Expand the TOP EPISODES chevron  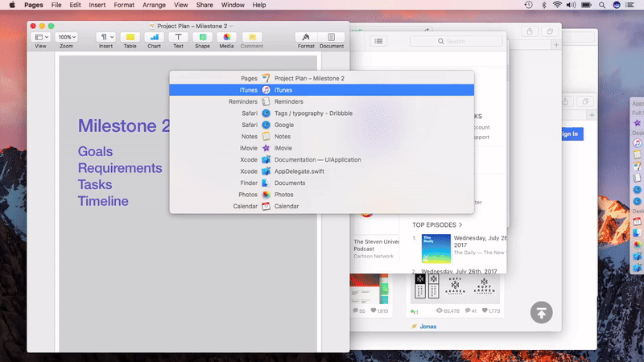pyautogui.click(x=460, y=225)
